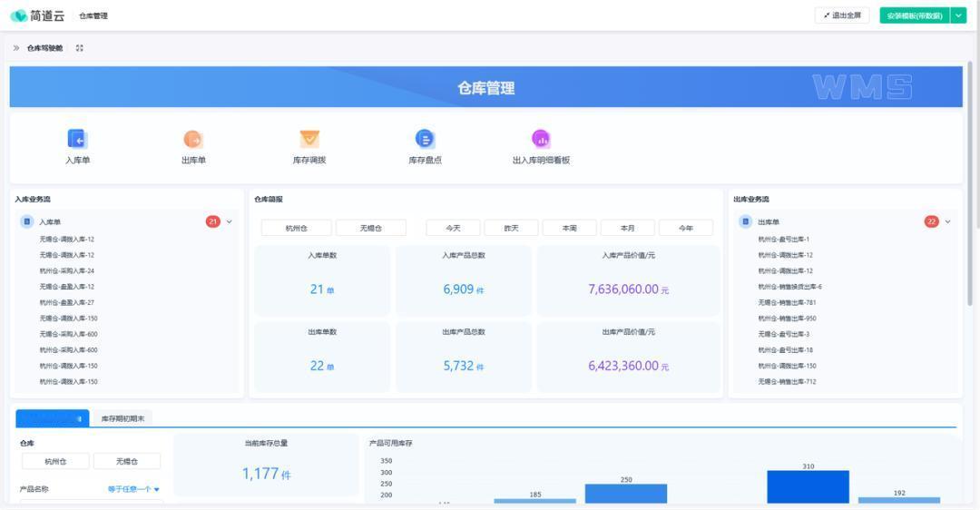Click the 仓库驾驶舱 page title
Image resolution: width=980 pixels, height=510 pixels.
coord(44,48)
